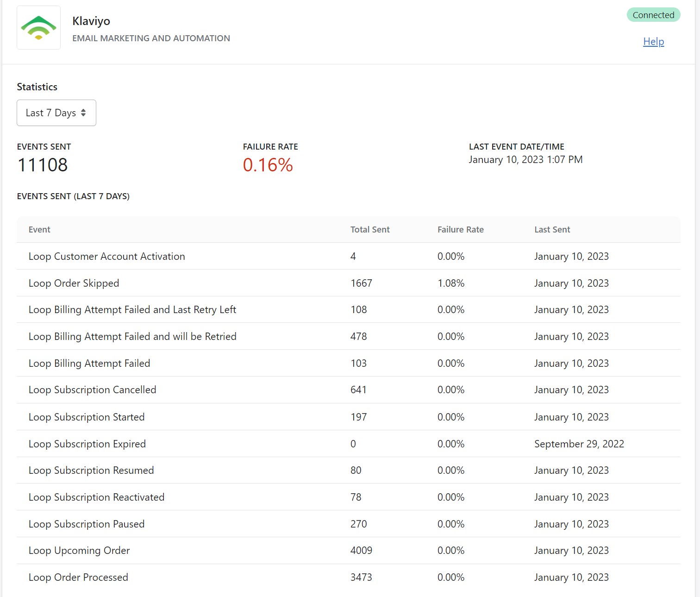This screenshot has height=597, width=700.
Task: Select the Loop Subscription Cancelled event
Action: [x=92, y=390]
